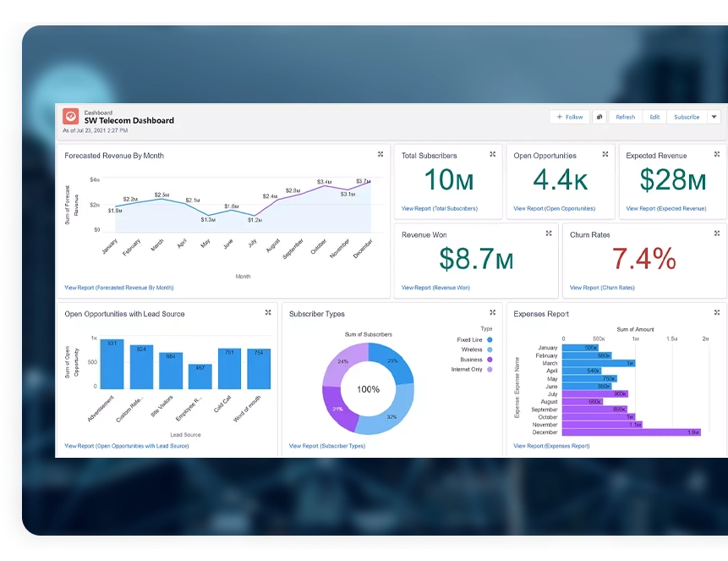
Task: Expand the Forecasted Revenue By Month chart
Action: click(380, 155)
